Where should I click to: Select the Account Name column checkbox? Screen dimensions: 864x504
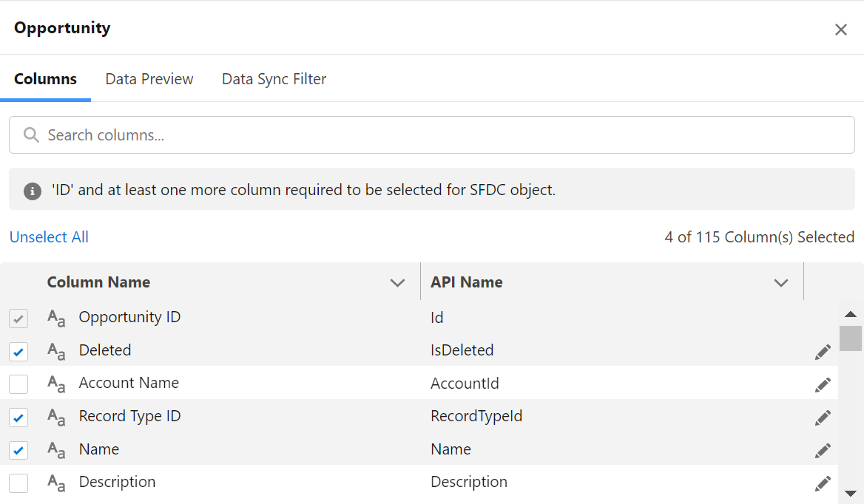pos(18,384)
